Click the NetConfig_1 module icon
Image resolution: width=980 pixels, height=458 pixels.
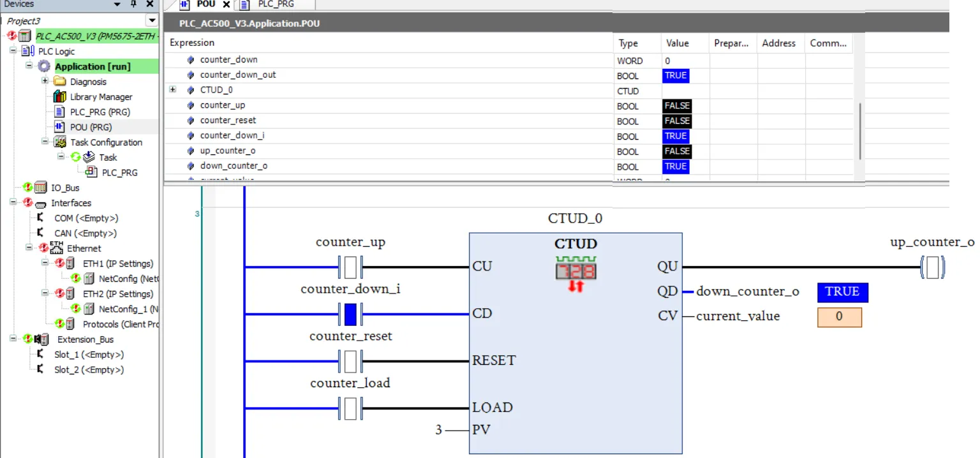(x=89, y=309)
